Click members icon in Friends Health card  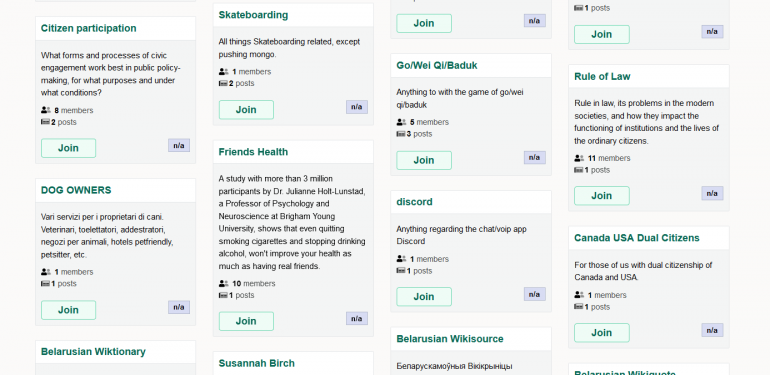point(223,284)
